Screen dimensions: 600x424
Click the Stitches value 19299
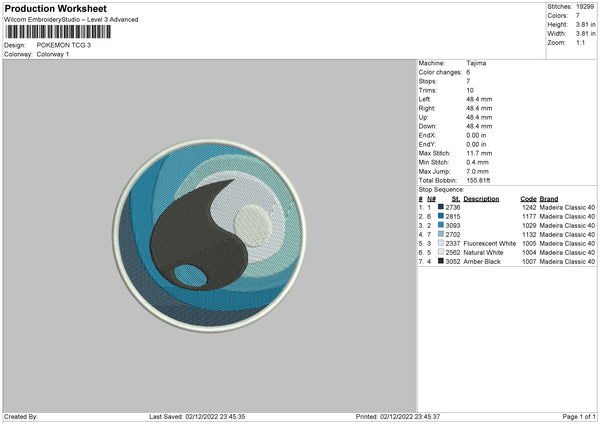coord(585,7)
